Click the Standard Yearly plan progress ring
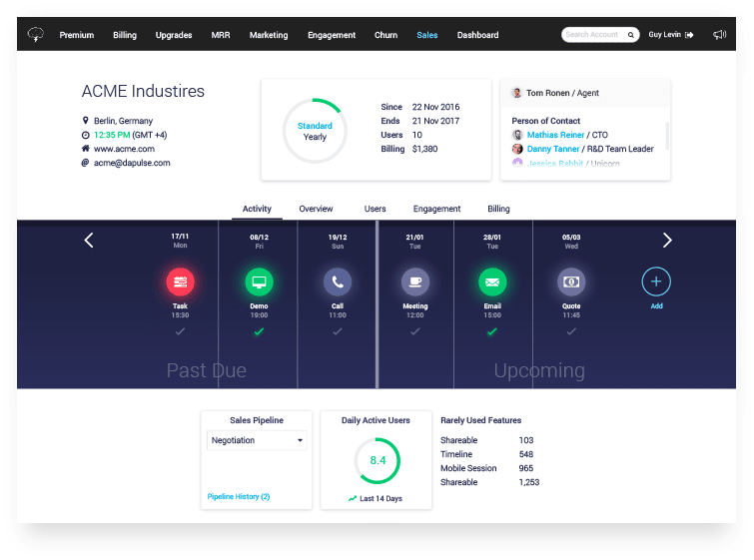 point(315,131)
